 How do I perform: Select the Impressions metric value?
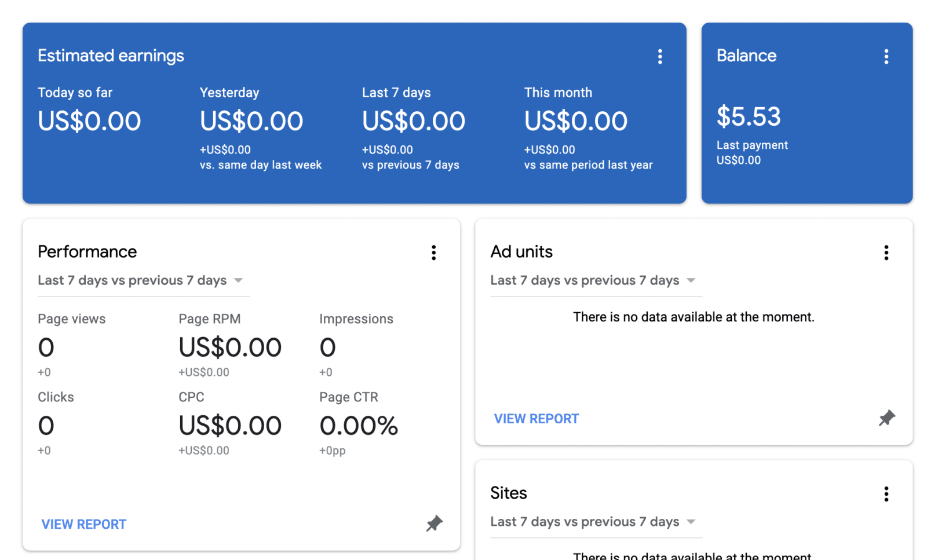(328, 348)
